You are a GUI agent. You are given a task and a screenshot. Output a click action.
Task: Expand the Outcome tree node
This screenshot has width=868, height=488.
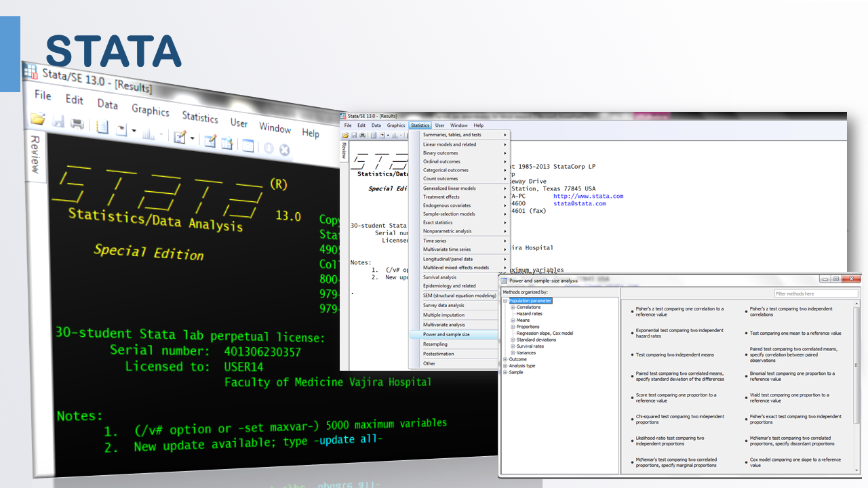click(x=505, y=359)
